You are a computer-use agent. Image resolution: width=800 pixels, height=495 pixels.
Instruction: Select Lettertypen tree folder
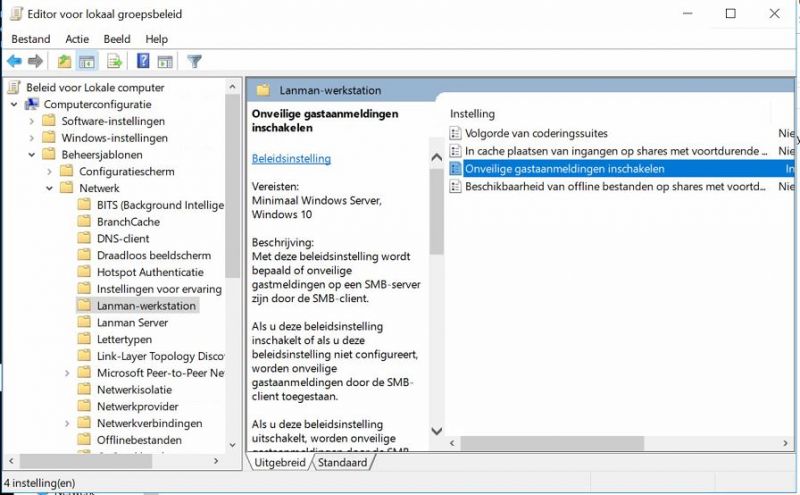[124, 339]
